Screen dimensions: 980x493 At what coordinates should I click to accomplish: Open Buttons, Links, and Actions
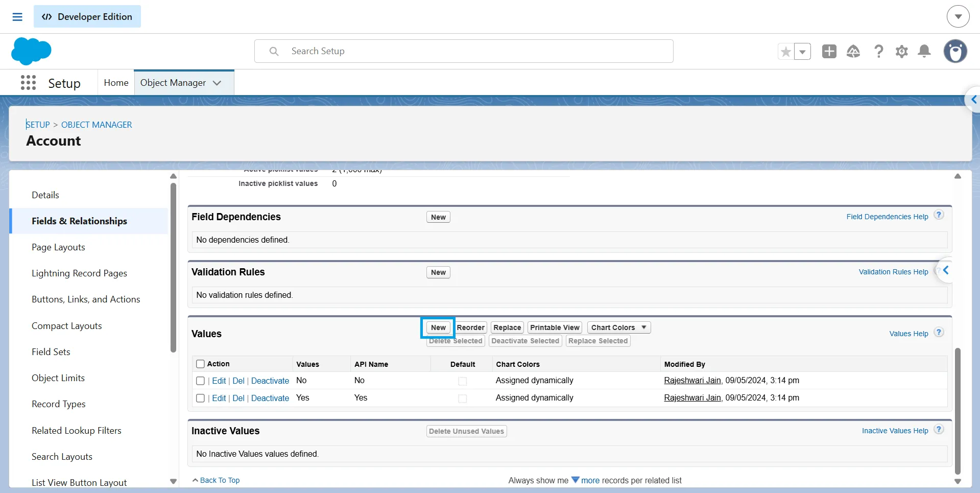[86, 299]
